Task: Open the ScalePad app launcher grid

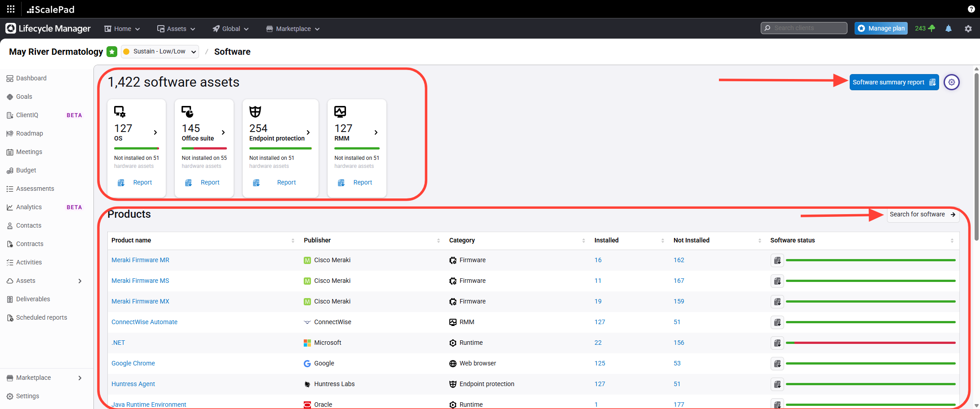Action: coord(11,9)
